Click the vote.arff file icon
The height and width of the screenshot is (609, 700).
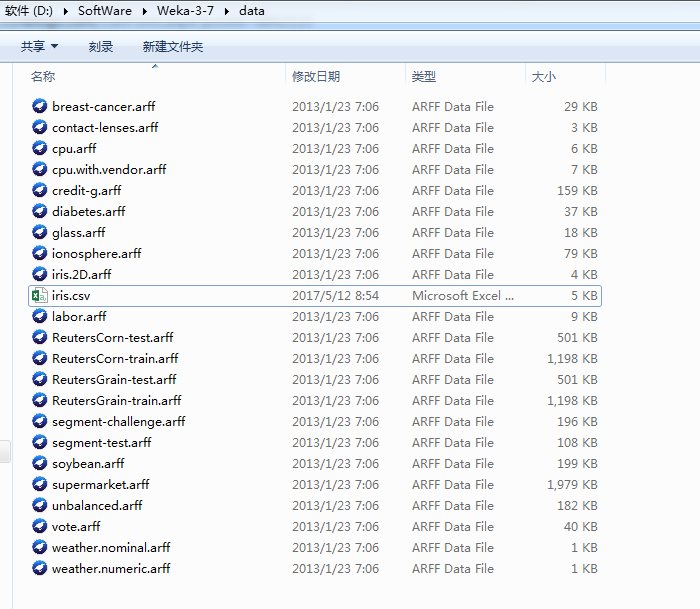(x=40, y=526)
